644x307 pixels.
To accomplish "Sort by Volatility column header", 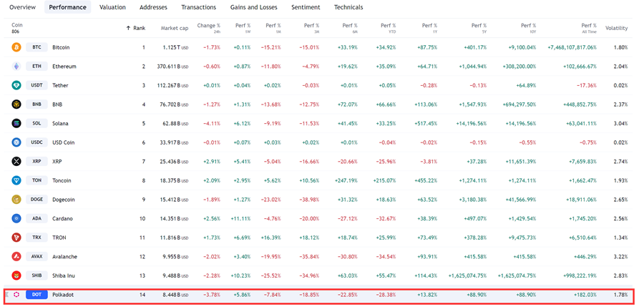I will click(616, 28).
